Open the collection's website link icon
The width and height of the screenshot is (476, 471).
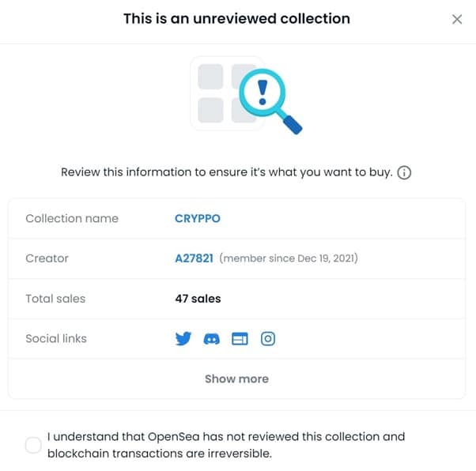(x=240, y=339)
